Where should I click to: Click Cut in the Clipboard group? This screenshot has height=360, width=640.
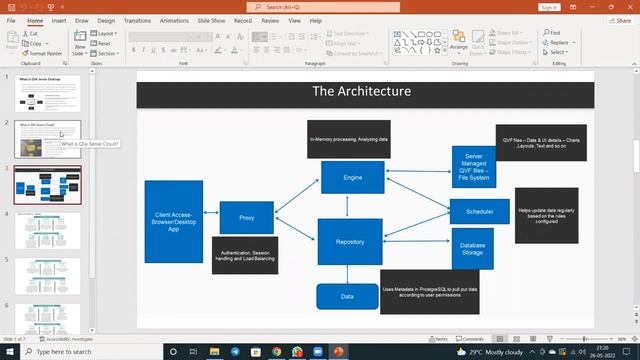[x=30, y=33]
